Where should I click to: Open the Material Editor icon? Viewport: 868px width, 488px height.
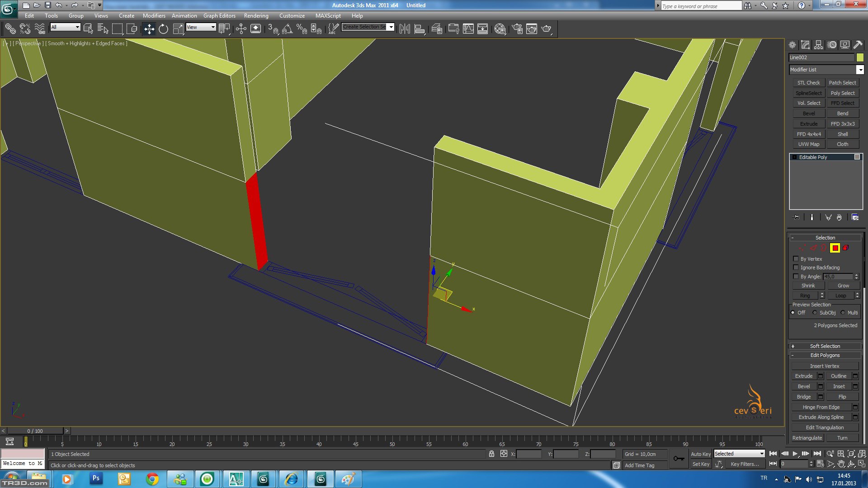[x=500, y=29]
